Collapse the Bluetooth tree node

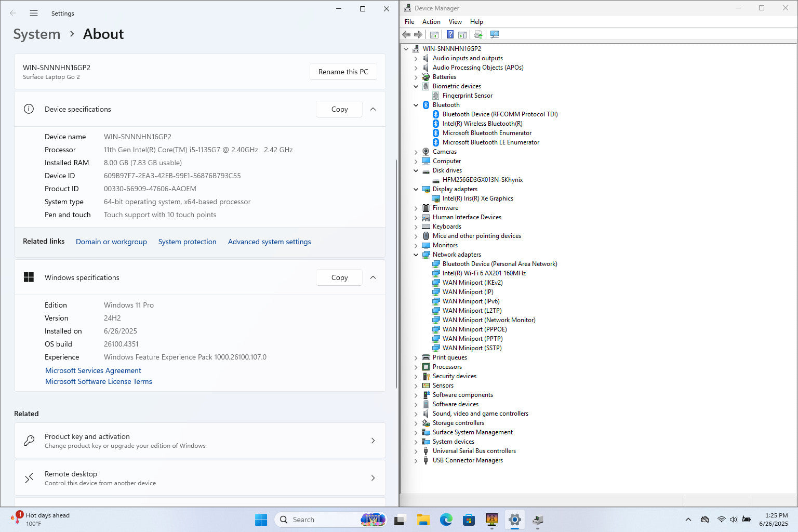coord(416,105)
